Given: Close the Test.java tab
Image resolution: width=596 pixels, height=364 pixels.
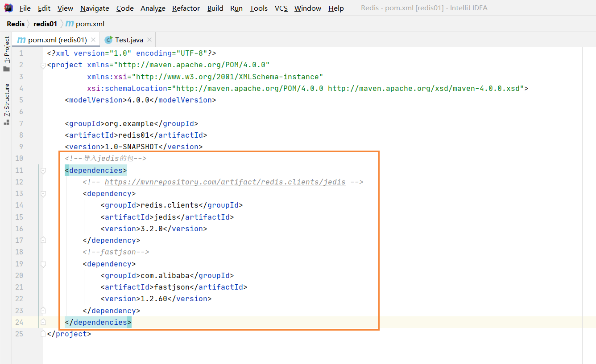Looking at the screenshot, I should pyautogui.click(x=149, y=40).
